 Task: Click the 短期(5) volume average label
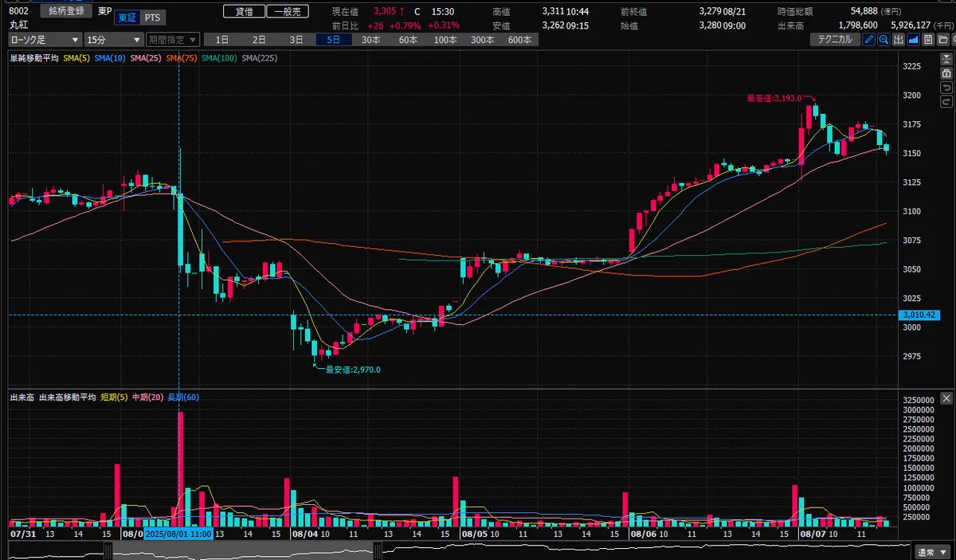pos(115,397)
